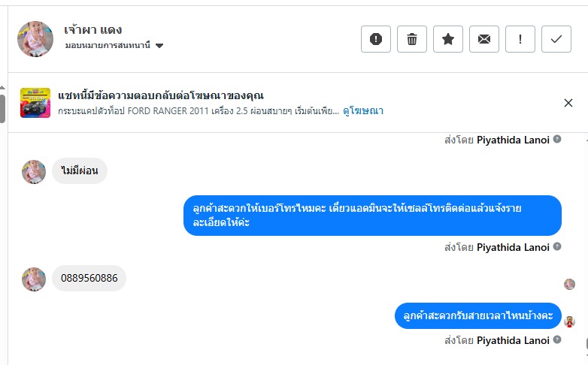Click the Ford Ranger ad thumbnail
Image resolution: width=588 pixels, height=365 pixels.
click(35, 103)
